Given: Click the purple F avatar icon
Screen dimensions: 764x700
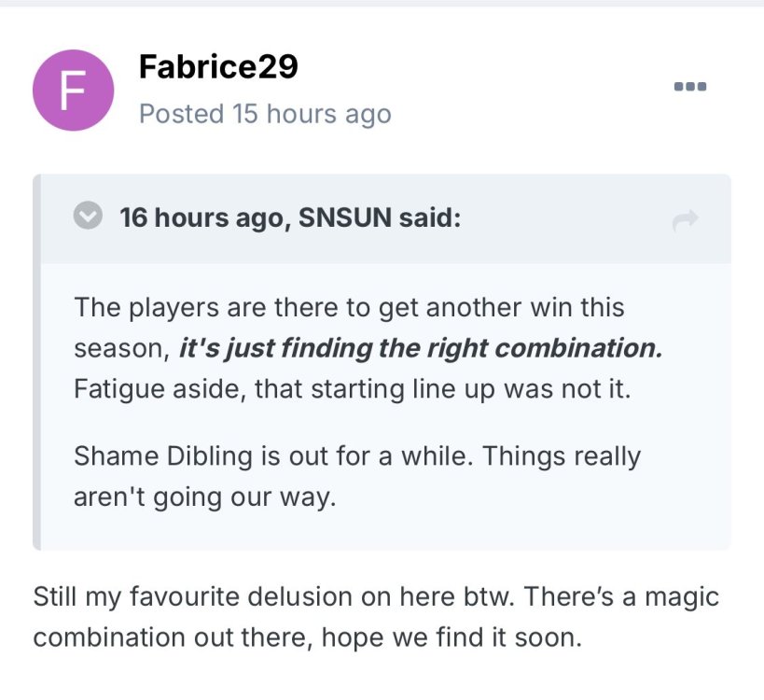Looking at the screenshot, I should pos(73,91).
